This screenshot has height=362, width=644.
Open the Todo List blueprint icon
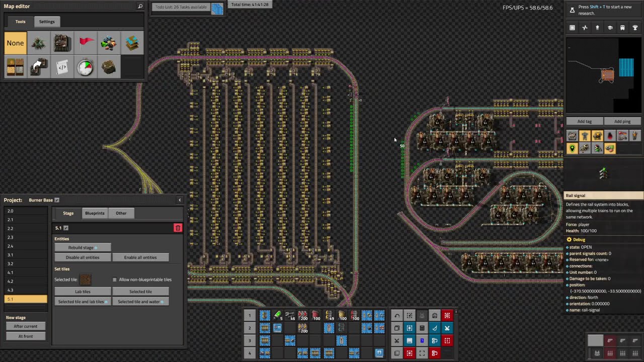point(217,9)
